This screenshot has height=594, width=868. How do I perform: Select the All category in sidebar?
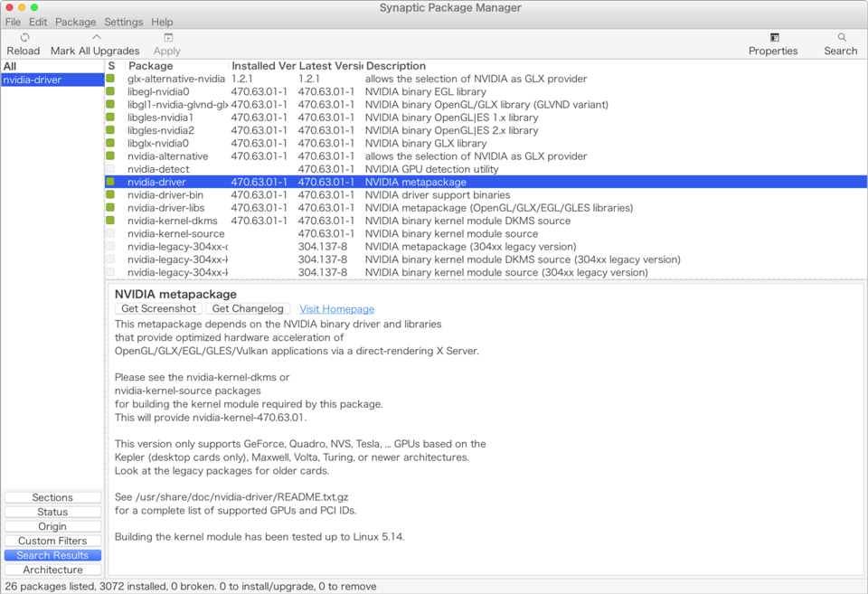tap(10, 66)
